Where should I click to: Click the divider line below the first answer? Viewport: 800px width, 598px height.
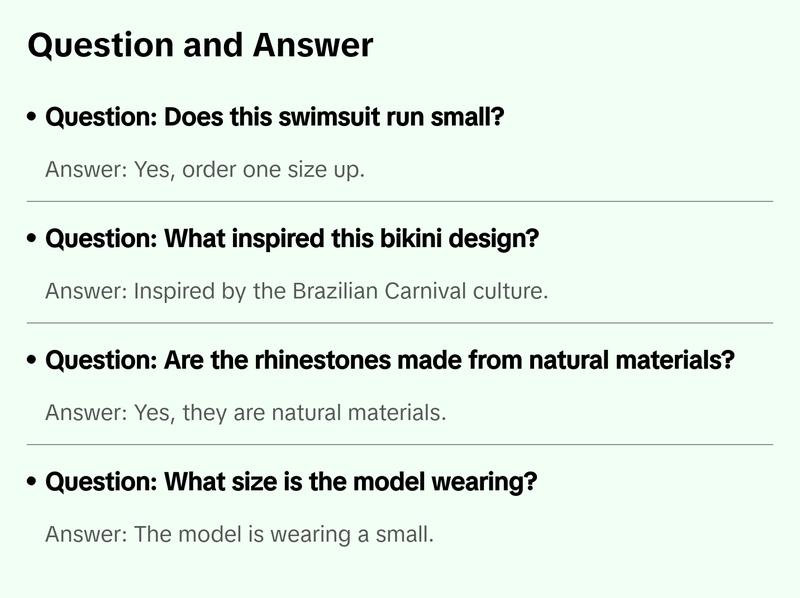[400, 201]
